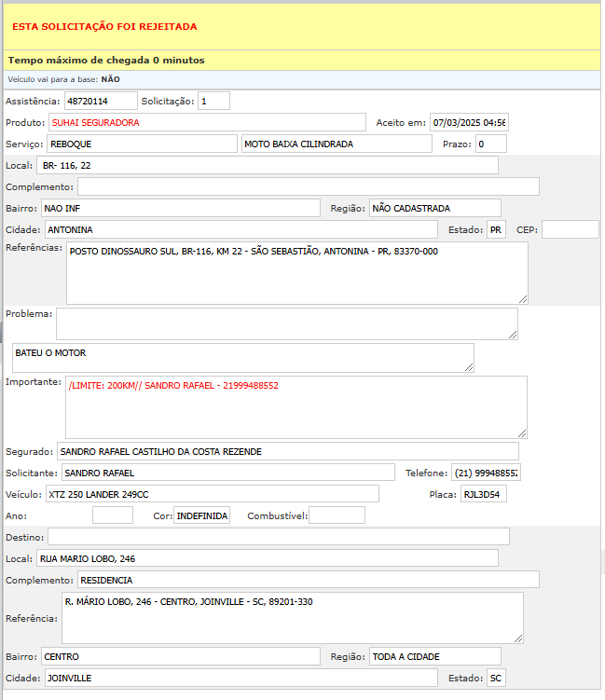This screenshot has height=700, width=605.
Task: Click the BATEU O MOTOR text box
Action: tap(242, 358)
